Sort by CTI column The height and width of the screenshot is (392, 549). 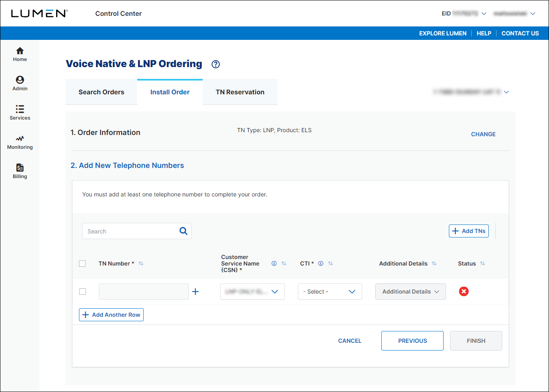330,264
